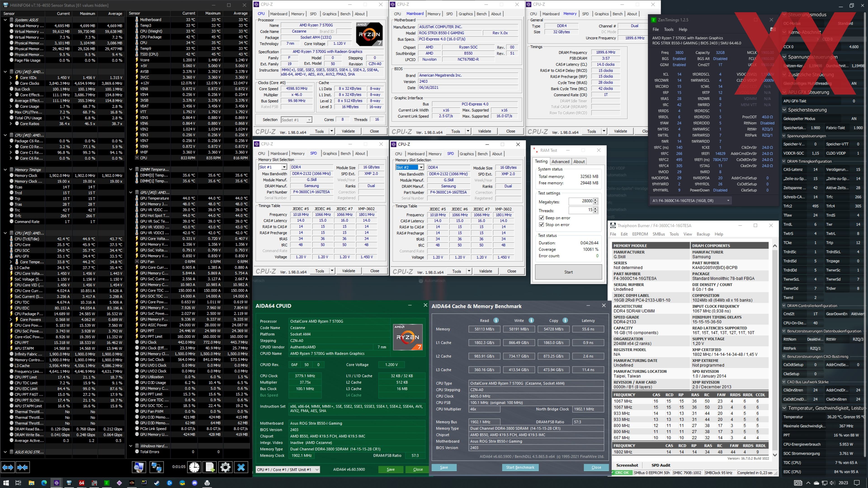Open Task View on the taskbar
868x488 pixels.
pyautogui.click(x=18, y=483)
